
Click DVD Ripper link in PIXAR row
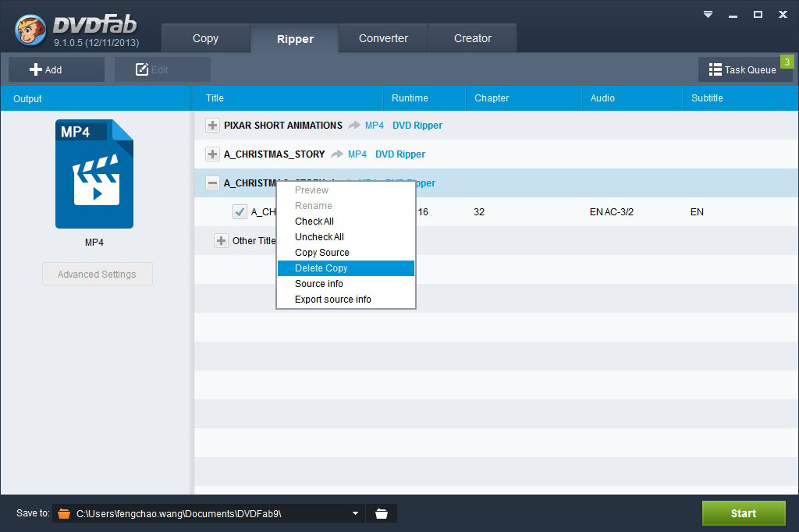(x=417, y=126)
